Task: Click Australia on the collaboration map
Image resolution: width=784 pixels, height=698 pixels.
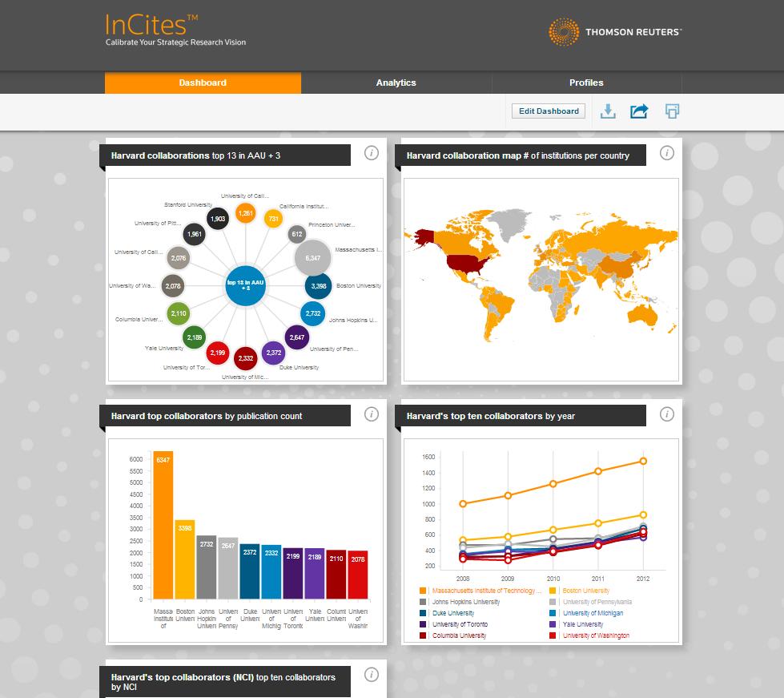Action: tap(642, 315)
